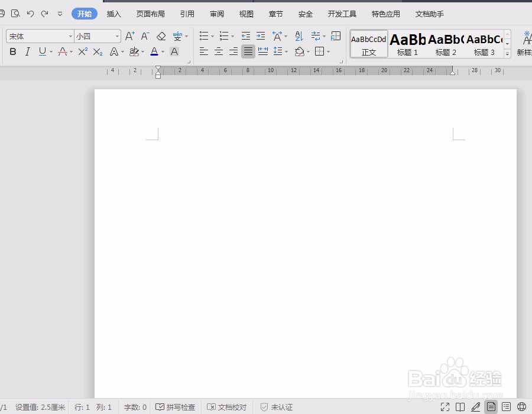Toggle justified alignment button
The height and width of the screenshot is (414, 532).
(248, 51)
